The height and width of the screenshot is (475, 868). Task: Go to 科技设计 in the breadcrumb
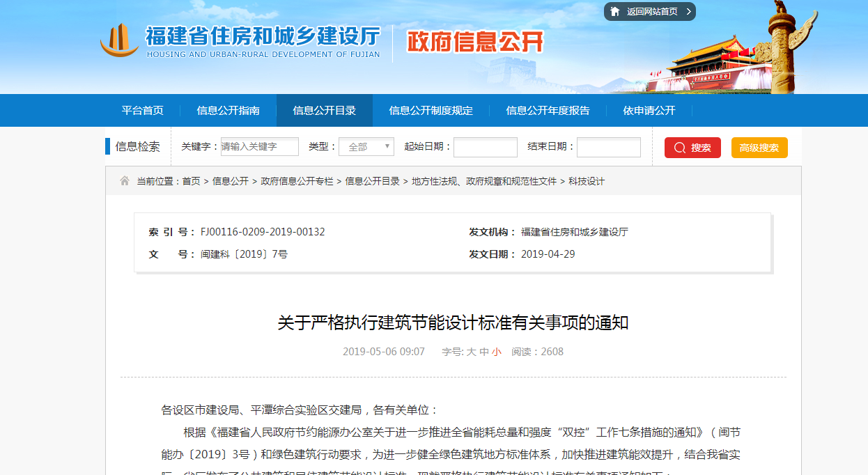(x=587, y=181)
